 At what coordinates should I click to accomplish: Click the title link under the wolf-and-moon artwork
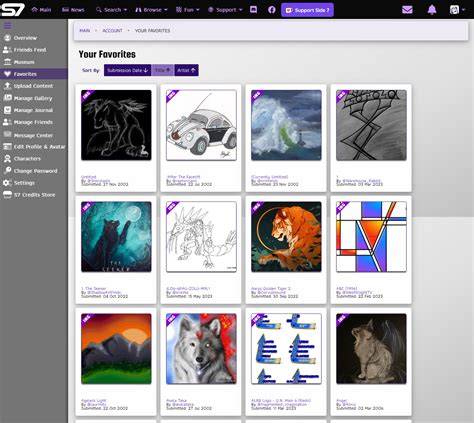[x=94, y=288]
